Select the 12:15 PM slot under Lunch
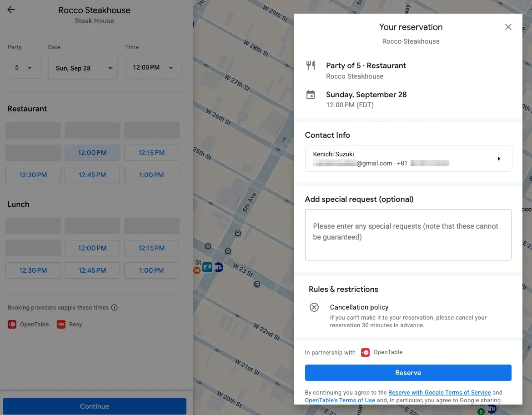 click(x=152, y=248)
